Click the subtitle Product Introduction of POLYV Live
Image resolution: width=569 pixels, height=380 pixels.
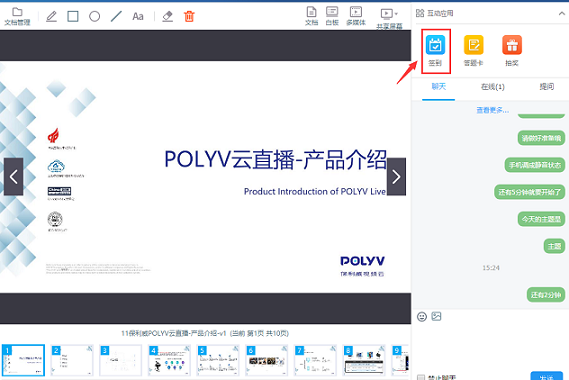[x=315, y=192]
